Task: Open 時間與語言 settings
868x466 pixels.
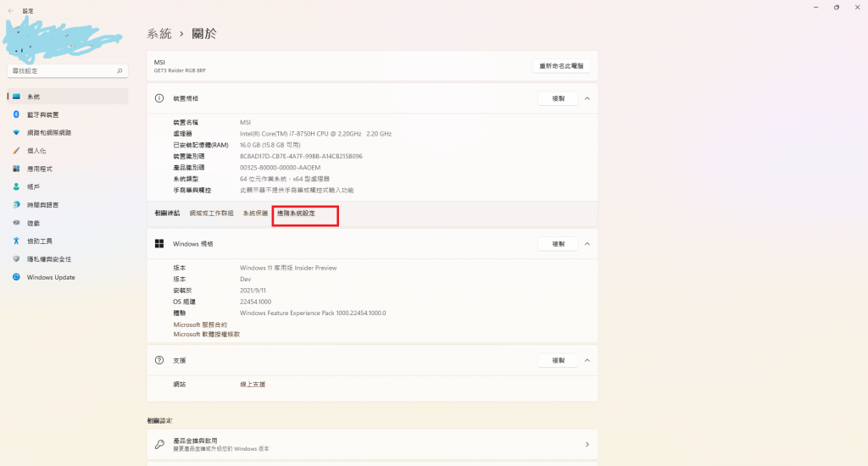Action: coord(68,205)
